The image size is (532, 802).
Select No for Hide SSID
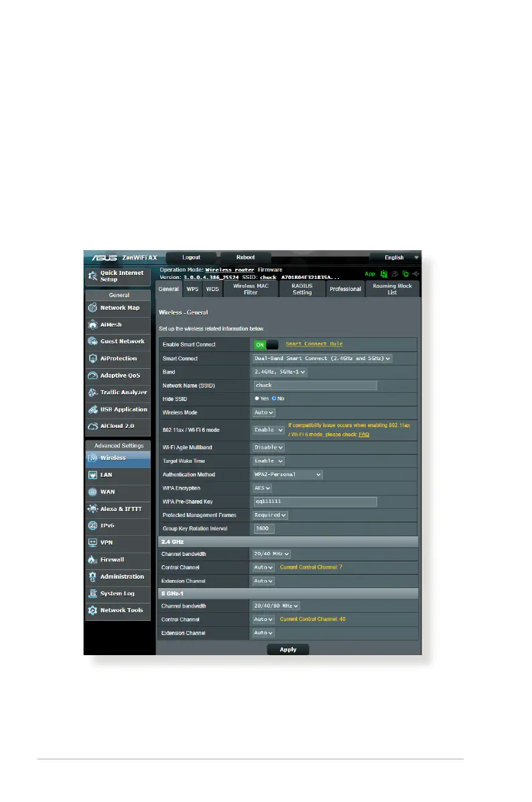tap(274, 398)
